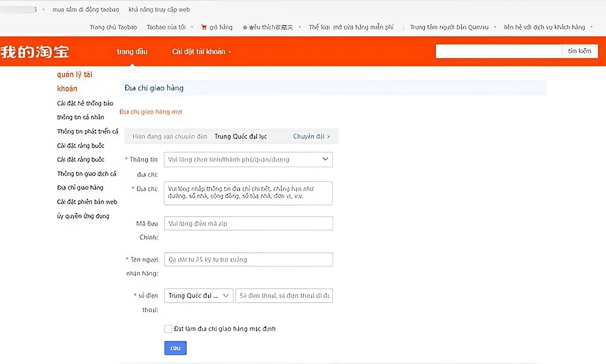
Task: Open personal transaction information in the sidebar
Action: [x=87, y=174]
